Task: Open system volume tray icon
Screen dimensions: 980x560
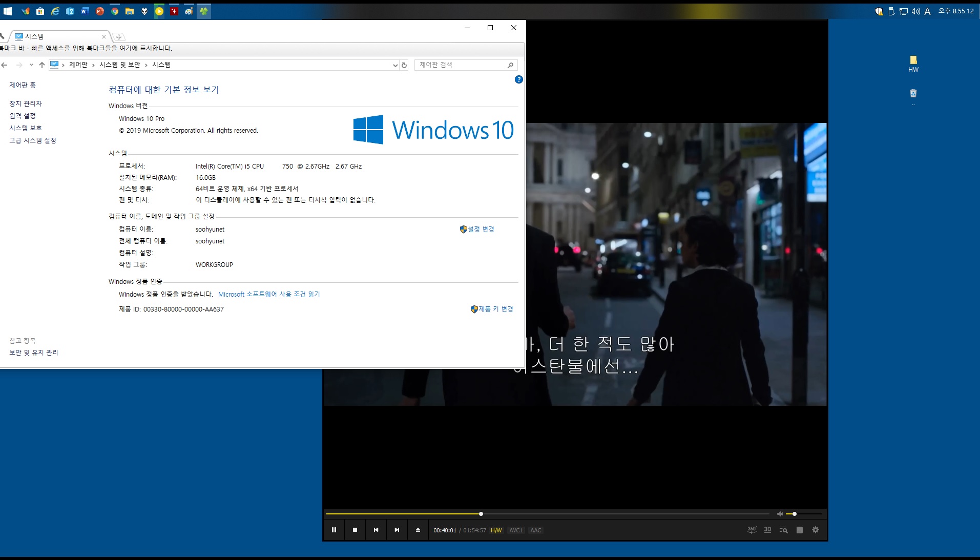Action: 915,11
